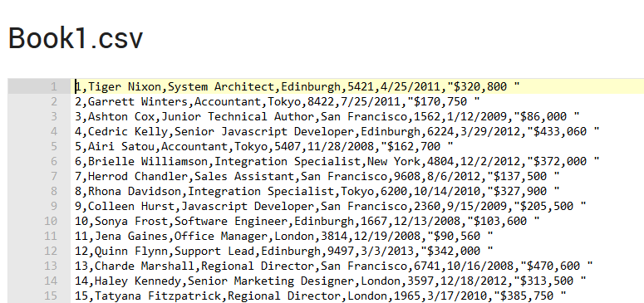The height and width of the screenshot is (303, 644).
Task: Select line number 11 in the gutter
Action: (x=51, y=236)
